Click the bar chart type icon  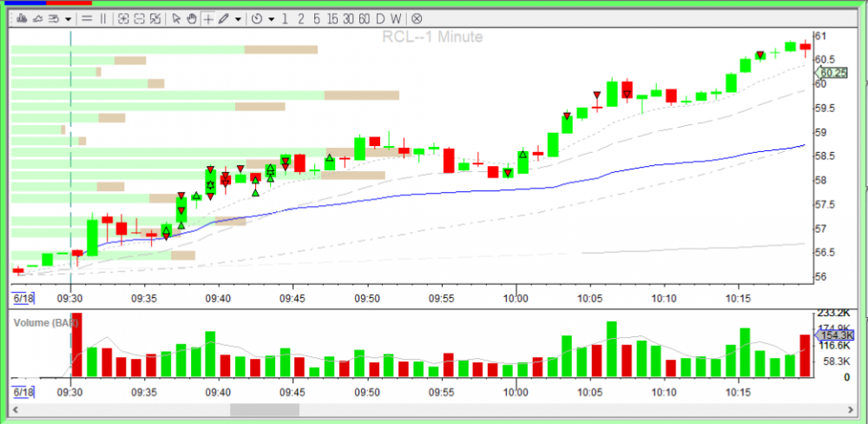click(x=21, y=18)
